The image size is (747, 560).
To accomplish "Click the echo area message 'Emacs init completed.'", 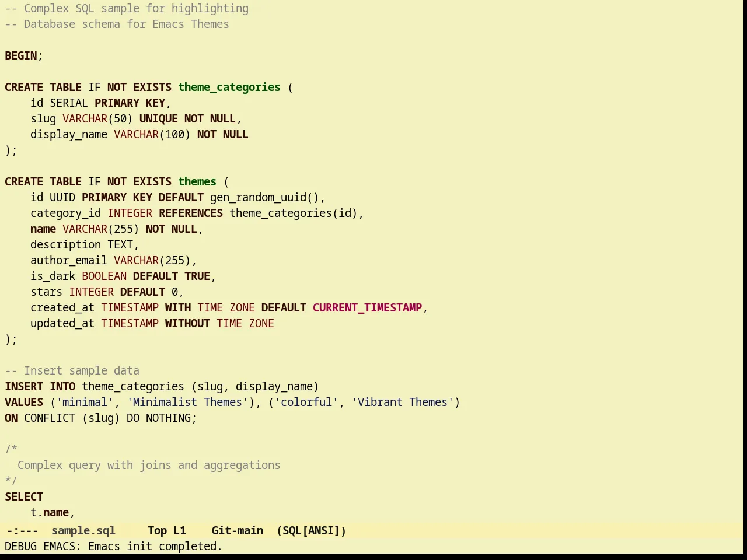I will [155, 547].
